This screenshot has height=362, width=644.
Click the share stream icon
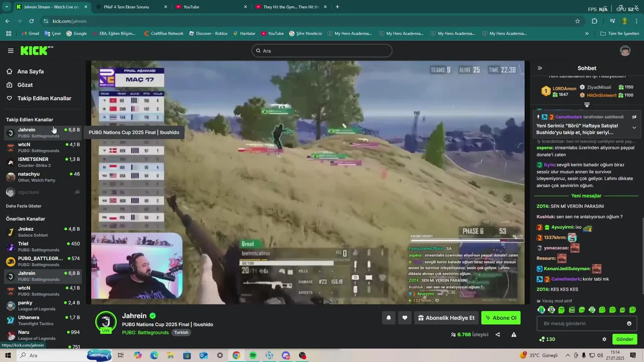coord(498,334)
